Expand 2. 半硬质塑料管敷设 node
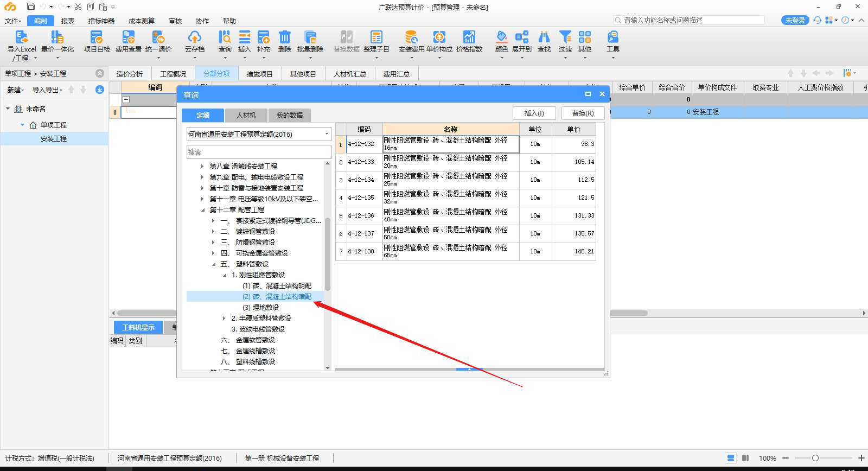 coord(224,319)
